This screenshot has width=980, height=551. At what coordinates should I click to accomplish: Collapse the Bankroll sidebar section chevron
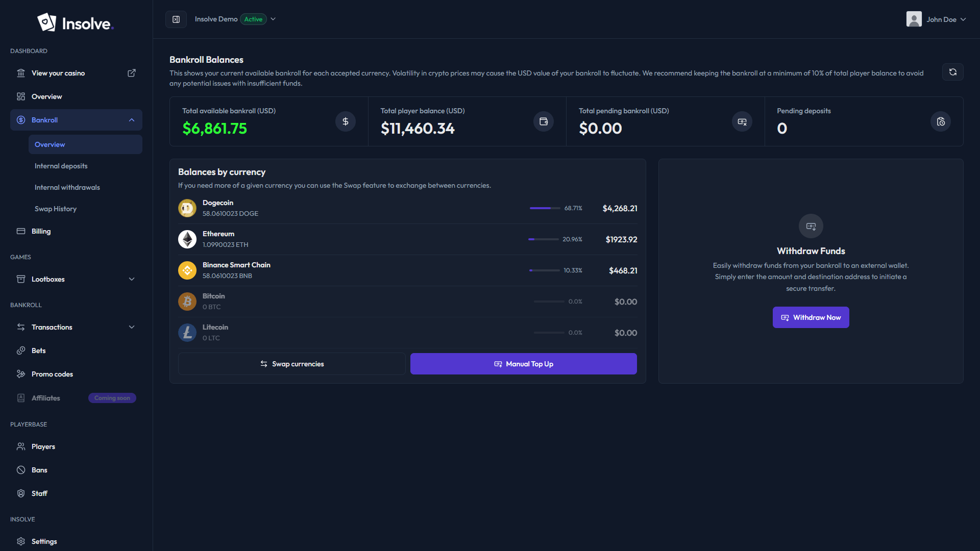[132, 120]
